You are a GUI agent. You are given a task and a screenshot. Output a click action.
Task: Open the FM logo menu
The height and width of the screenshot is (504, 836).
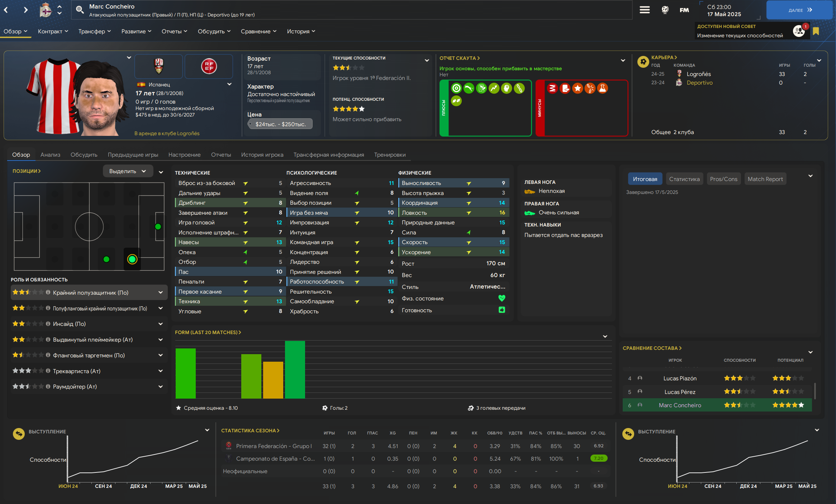click(x=684, y=10)
